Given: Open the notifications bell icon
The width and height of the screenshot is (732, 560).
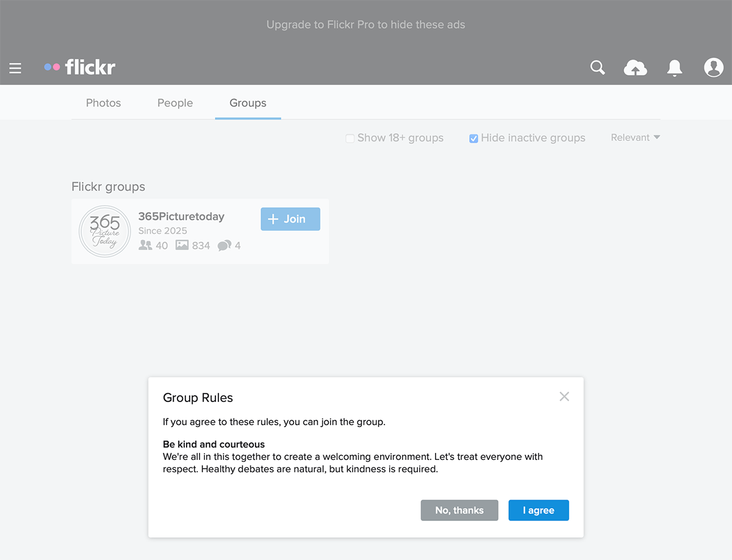Looking at the screenshot, I should pyautogui.click(x=675, y=68).
